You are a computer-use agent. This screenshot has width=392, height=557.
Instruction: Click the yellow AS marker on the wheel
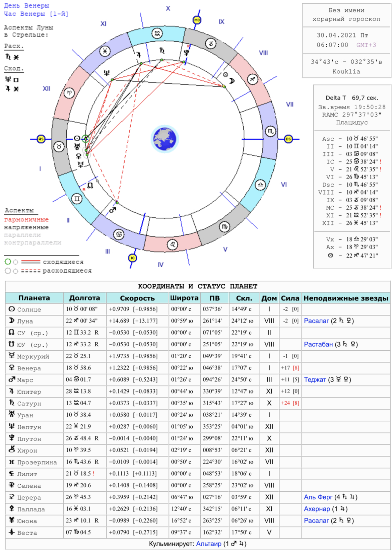click(x=41, y=139)
